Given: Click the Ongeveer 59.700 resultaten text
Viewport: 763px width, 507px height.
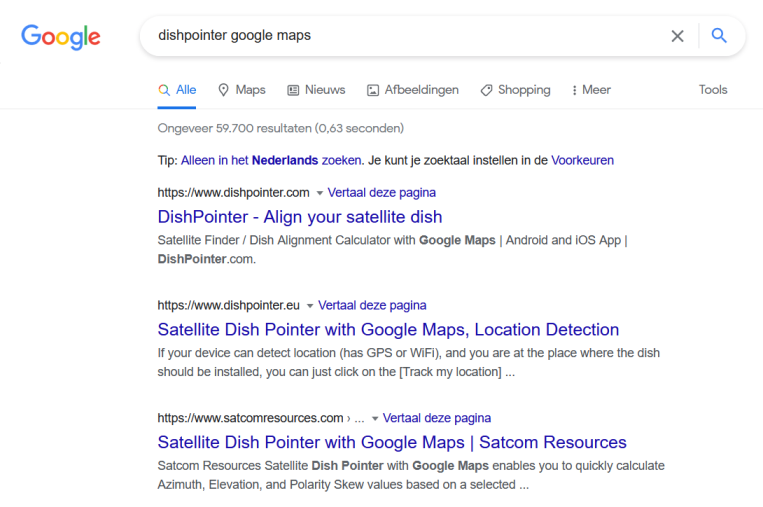Looking at the screenshot, I should point(281,128).
